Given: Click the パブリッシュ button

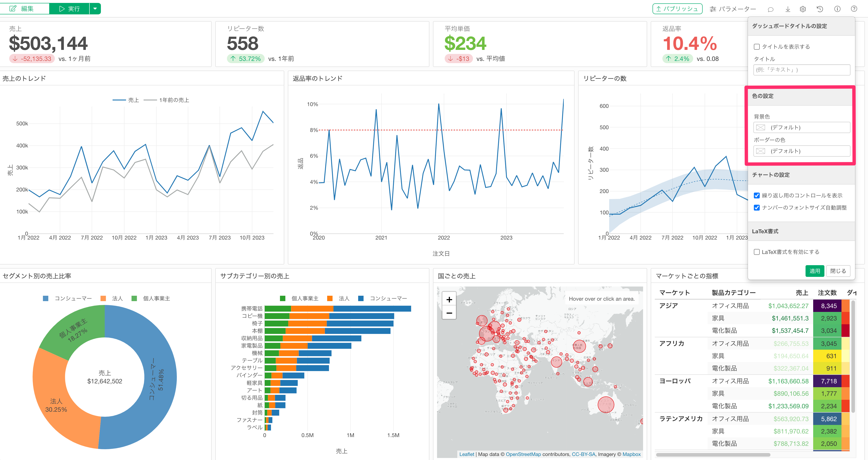Looking at the screenshot, I should (x=677, y=9).
